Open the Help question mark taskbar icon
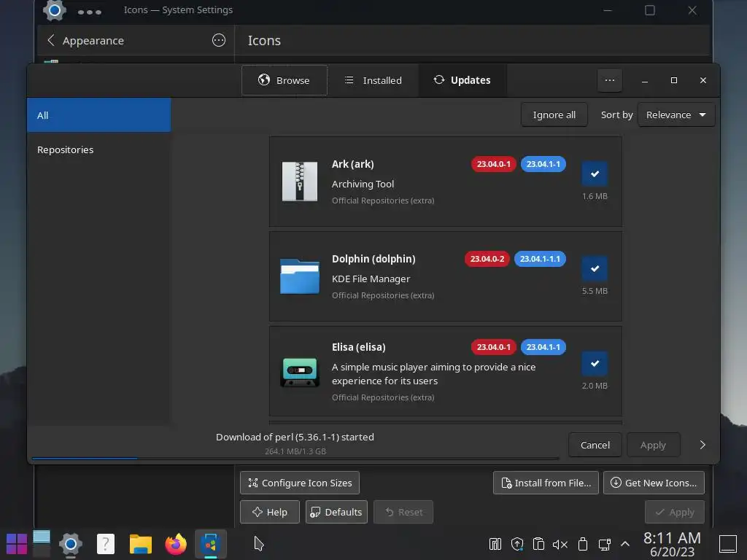Viewport: 747px width, 560px height. (106, 544)
